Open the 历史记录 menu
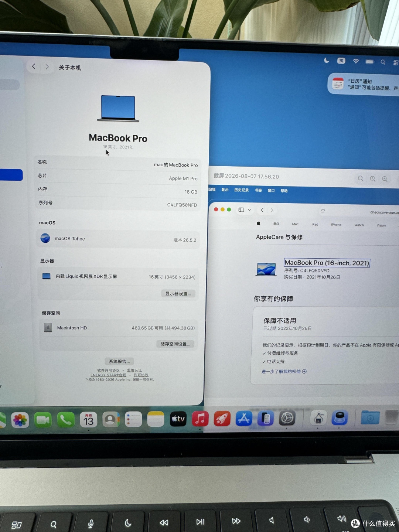399x532 pixels. coord(241,190)
